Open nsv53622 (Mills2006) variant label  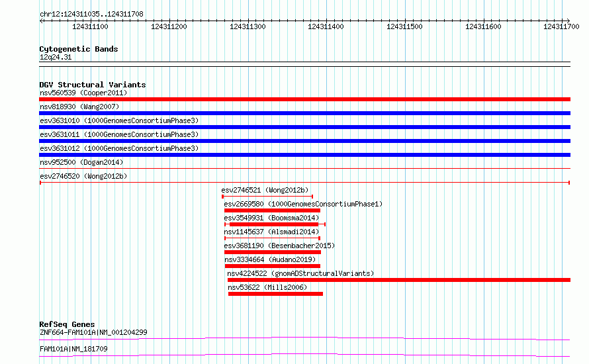coord(267,287)
